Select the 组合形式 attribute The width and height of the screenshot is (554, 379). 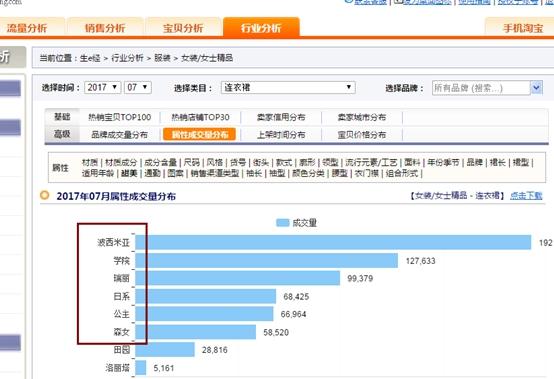402,173
